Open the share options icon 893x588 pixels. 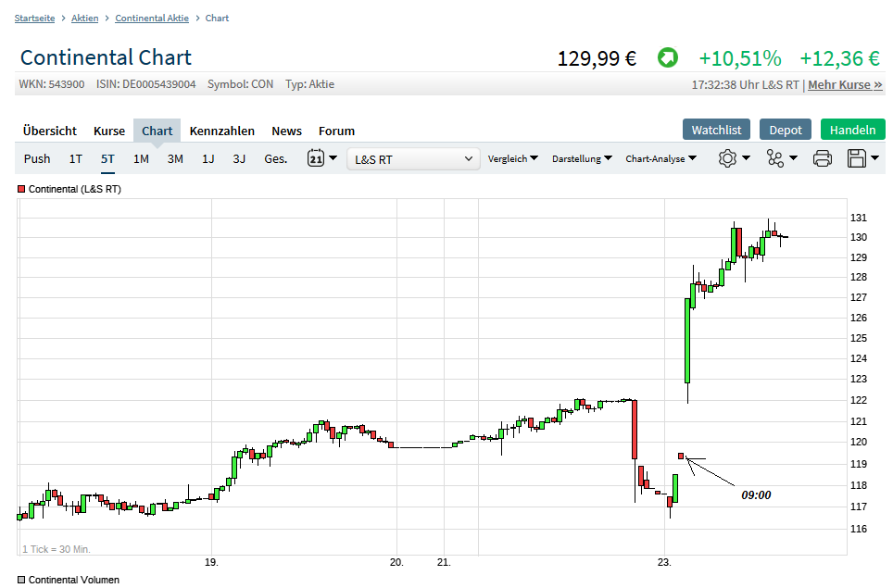pos(775,158)
